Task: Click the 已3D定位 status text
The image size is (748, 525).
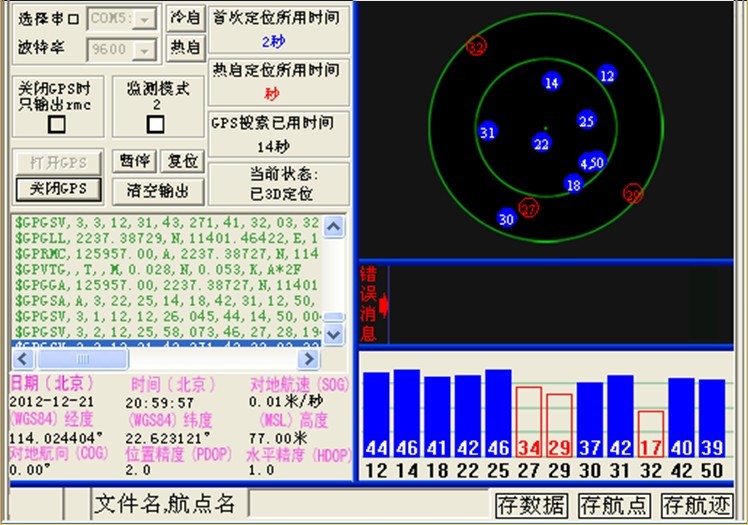Action: click(281, 194)
